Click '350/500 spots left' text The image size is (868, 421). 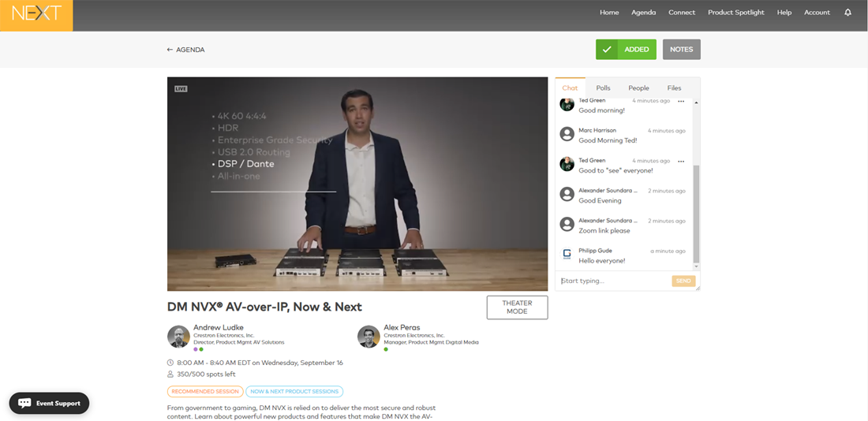point(206,374)
